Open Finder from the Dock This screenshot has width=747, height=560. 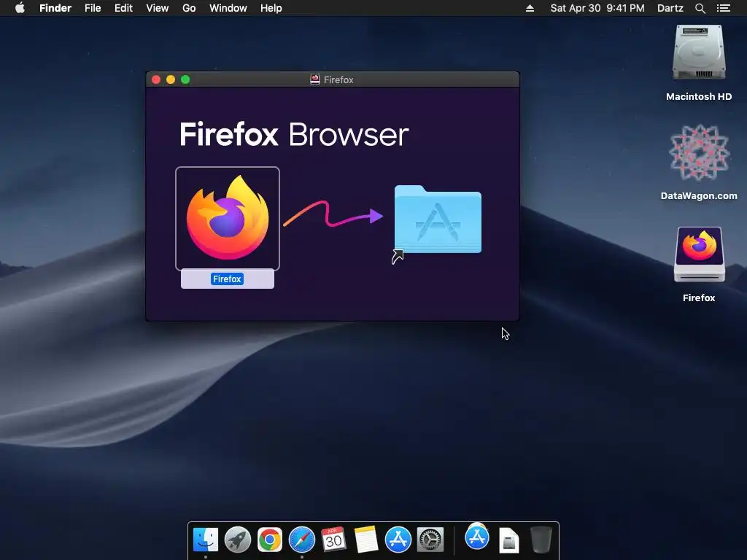click(x=206, y=540)
